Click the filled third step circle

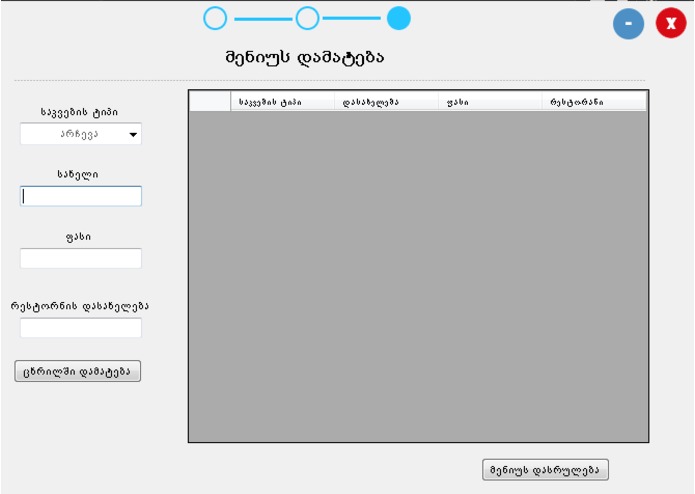[x=398, y=18]
